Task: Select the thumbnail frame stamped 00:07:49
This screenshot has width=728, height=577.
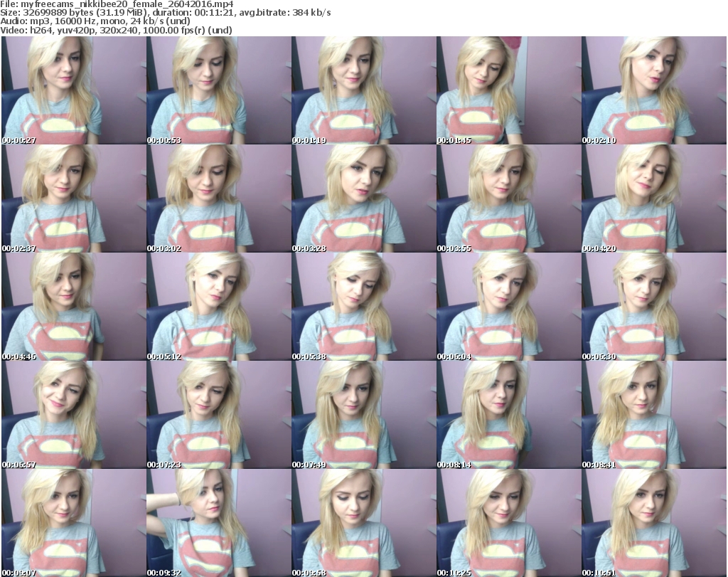Action: click(x=363, y=415)
